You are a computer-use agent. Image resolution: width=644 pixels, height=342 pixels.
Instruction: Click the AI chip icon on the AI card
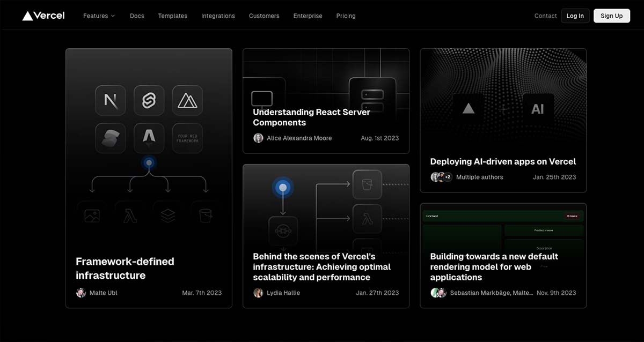(538, 110)
